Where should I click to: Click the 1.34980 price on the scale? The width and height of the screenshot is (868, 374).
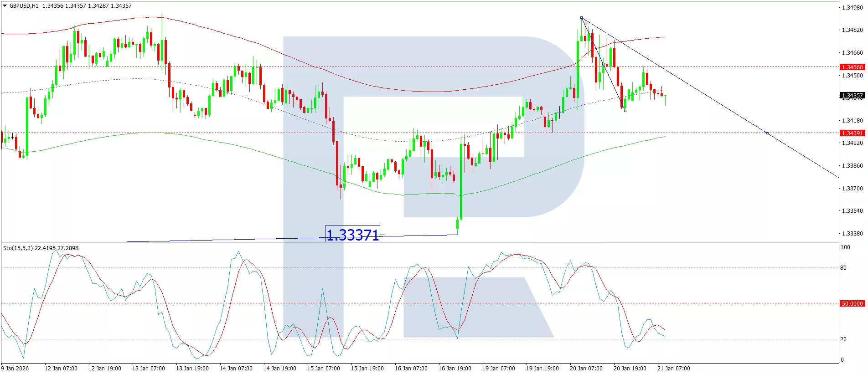[852, 8]
